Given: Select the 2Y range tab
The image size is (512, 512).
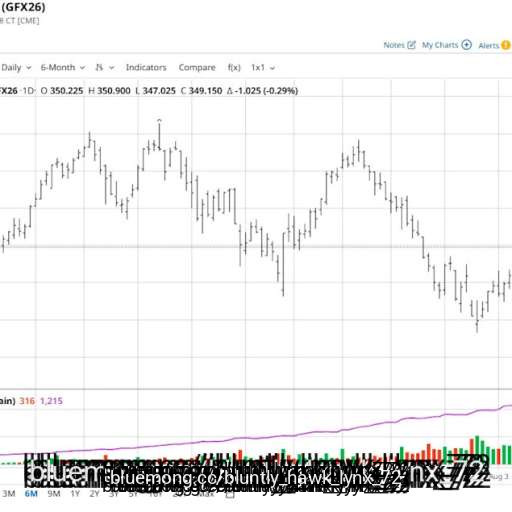Looking at the screenshot, I should [x=94, y=494].
